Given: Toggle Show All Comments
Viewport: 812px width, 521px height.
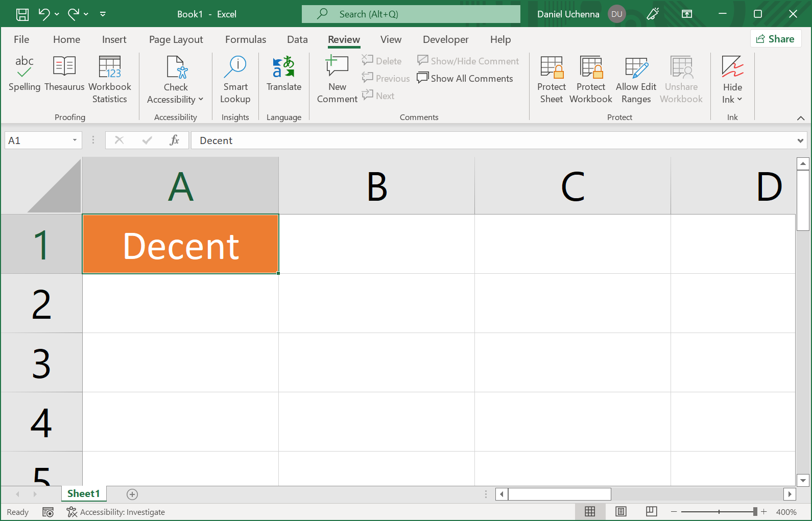Looking at the screenshot, I should pyautogui.click(x=465, y=78).
